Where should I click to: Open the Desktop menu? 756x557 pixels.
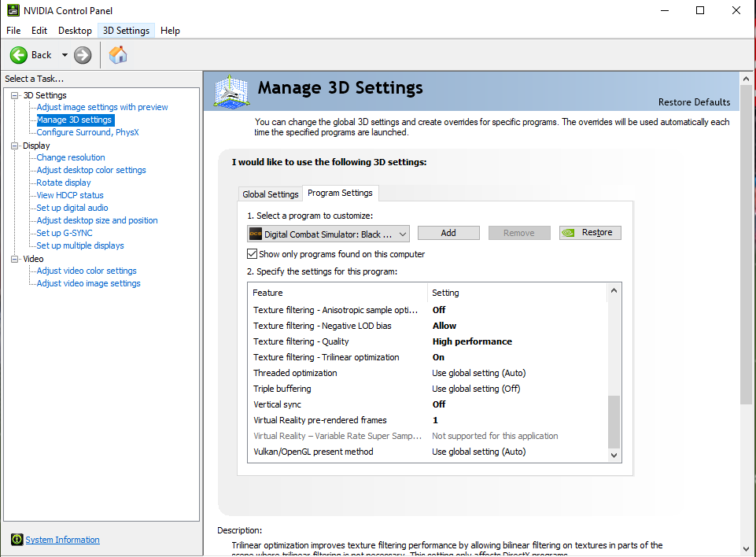pos(75,31)
